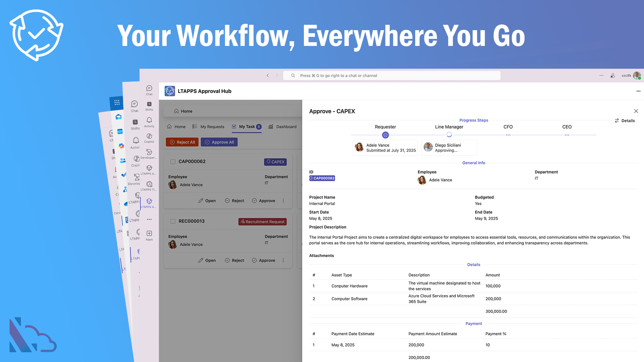The width and height of the screenshot is (644, 362).
Task: Click the Teams search input field
Action: click(392, 76)
